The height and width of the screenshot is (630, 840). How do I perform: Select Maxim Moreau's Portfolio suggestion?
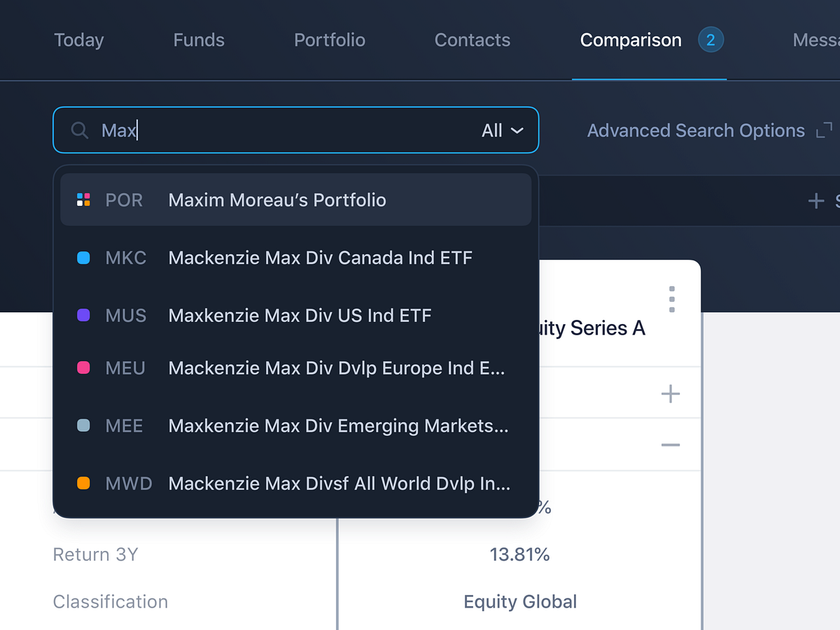(x=277, y=200)
